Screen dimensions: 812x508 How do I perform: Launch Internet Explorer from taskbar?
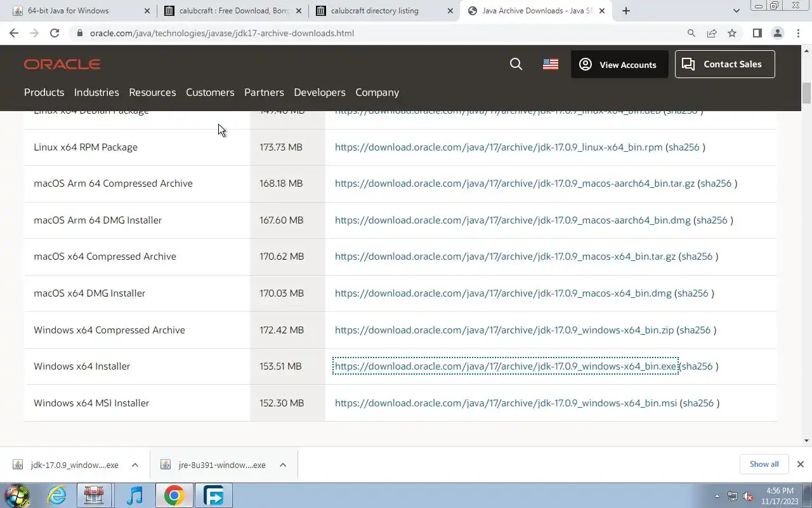57,495
